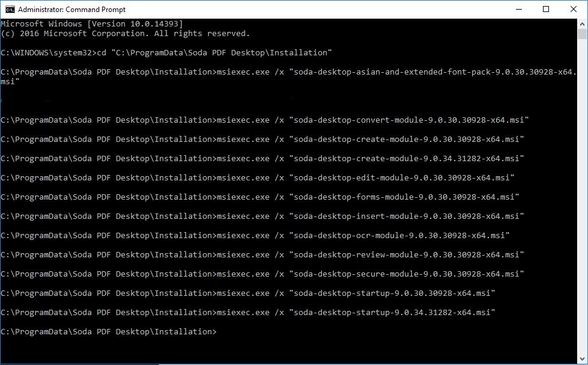The width and height of the screenshot is (588, 365).
Task: Click the soda-desktop-startup-9.0.34.31282 command line
Action: pyautogui.click(x=248, y=313)
